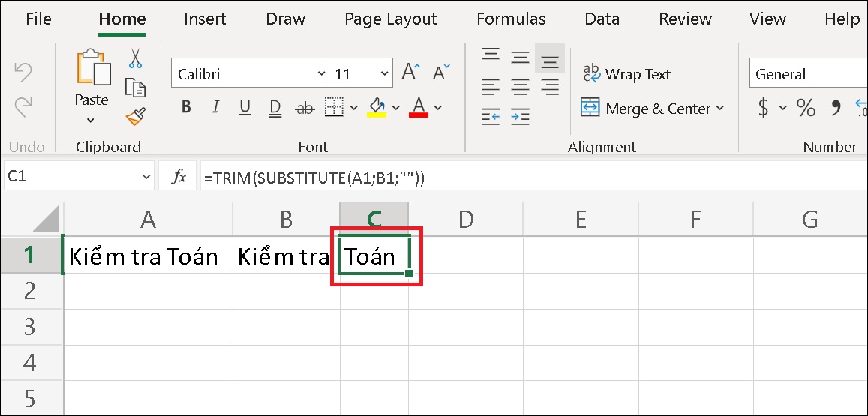The width and height of the screenshot is (868, 416).
Task: Apply Accounting dollar format
Action: click(764, 108)
